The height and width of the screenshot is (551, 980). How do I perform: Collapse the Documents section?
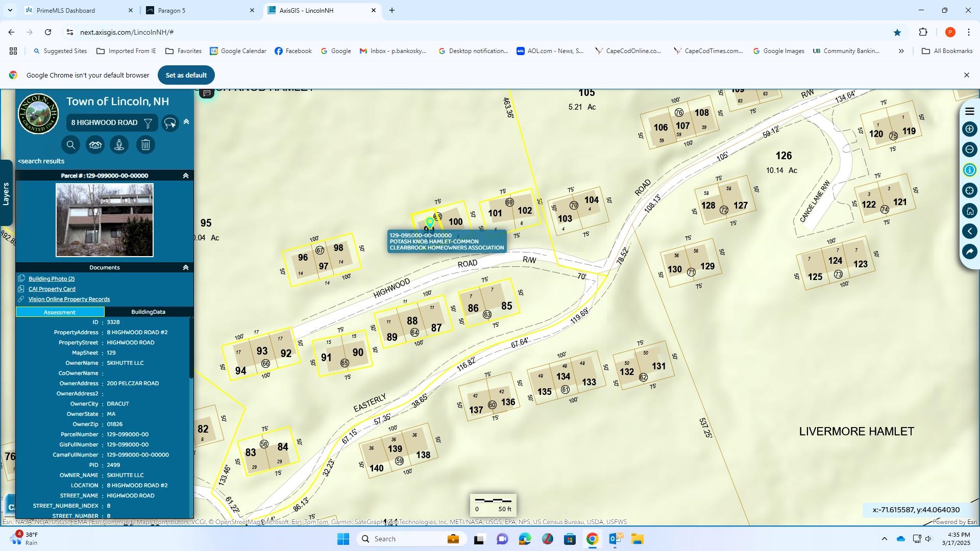tap(186, 267)
